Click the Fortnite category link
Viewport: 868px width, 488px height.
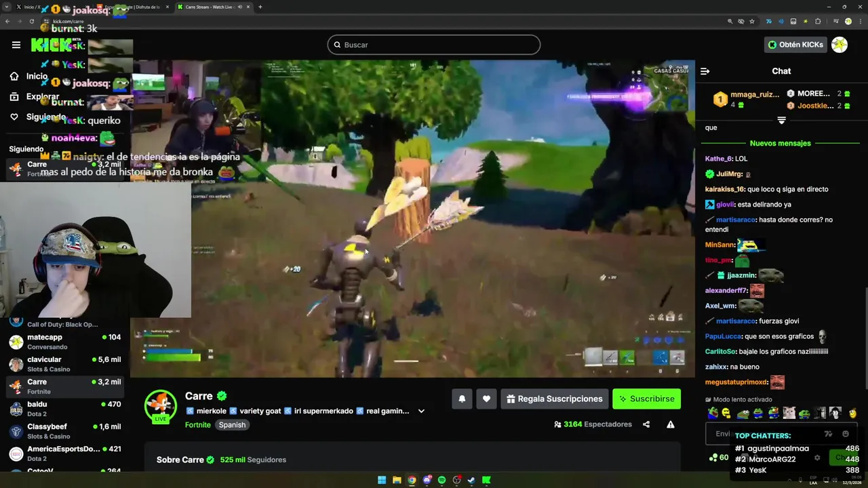(x=198, y=425)
